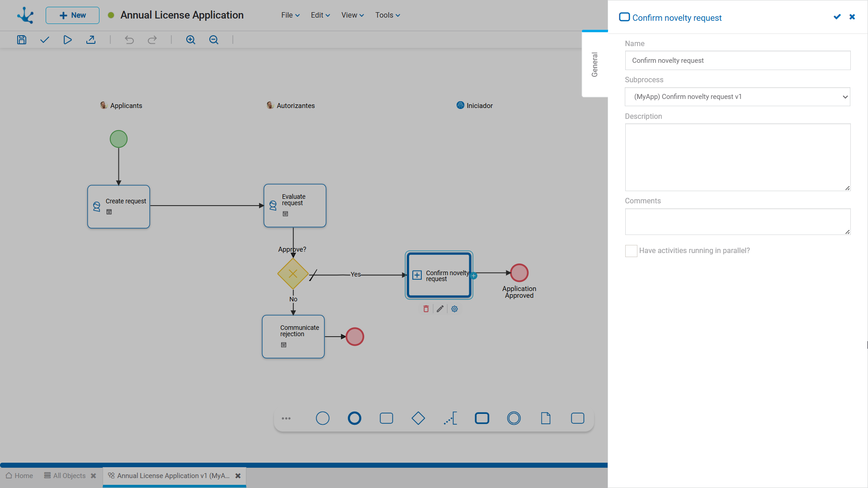Close the Annual License Application tab
The width and height of the screenshot is (868, 488).
[238, 476]
